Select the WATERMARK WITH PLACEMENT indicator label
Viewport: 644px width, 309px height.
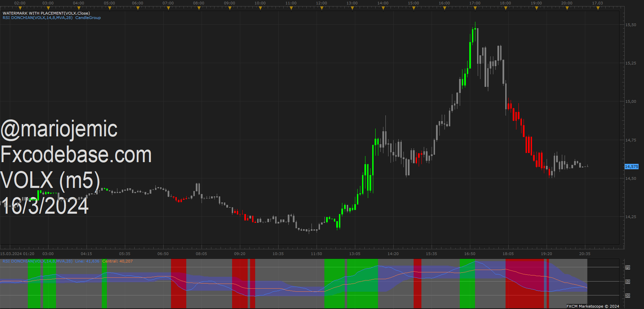point(46,13)
